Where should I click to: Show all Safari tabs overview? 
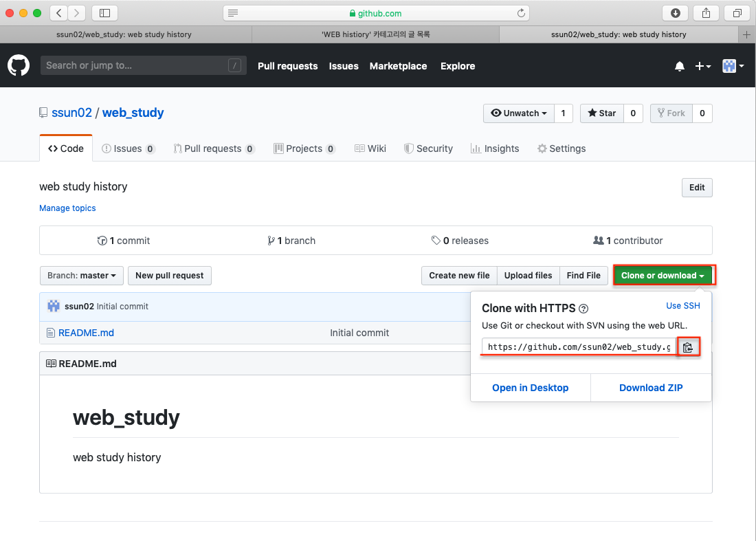pyautogui.click(x=737, y=13)
